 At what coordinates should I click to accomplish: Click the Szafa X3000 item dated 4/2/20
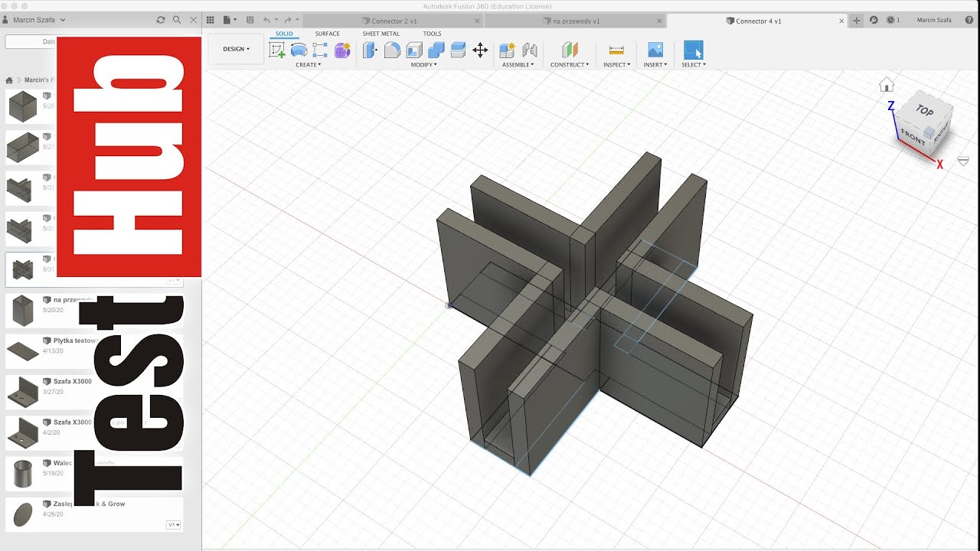pyautogui.click(x=93, y=432)
